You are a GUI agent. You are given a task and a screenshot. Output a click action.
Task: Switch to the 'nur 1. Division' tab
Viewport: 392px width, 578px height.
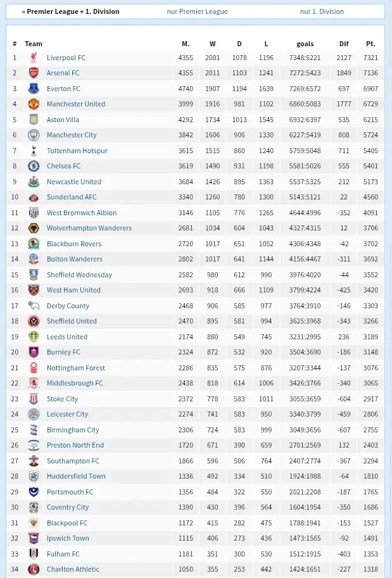[x=322, y=11]
